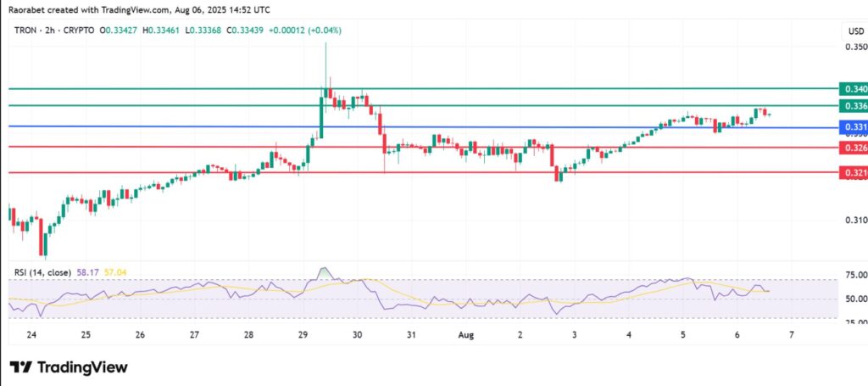
Task: Select the lowest red horizontal line at 0.321
Action: 424,172
